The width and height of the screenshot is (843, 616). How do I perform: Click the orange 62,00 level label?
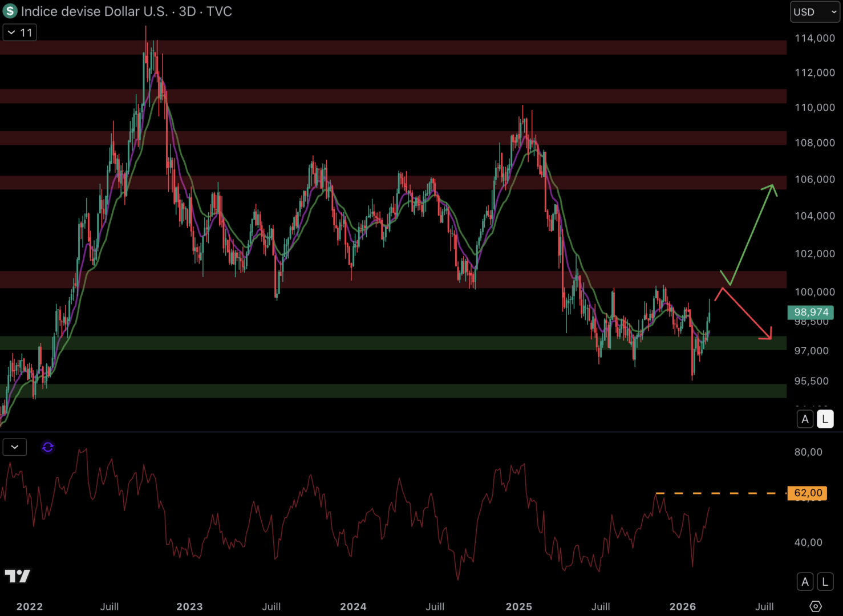807,493
